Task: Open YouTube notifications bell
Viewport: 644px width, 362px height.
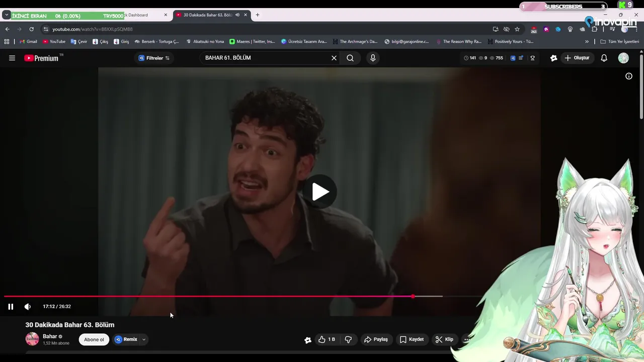Action: [x=604, y=58]
